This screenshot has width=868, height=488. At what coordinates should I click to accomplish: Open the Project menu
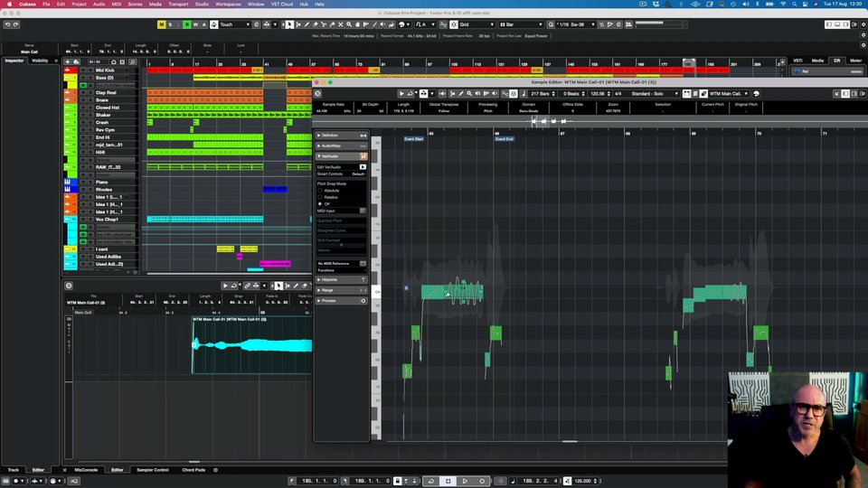point(79,4)
